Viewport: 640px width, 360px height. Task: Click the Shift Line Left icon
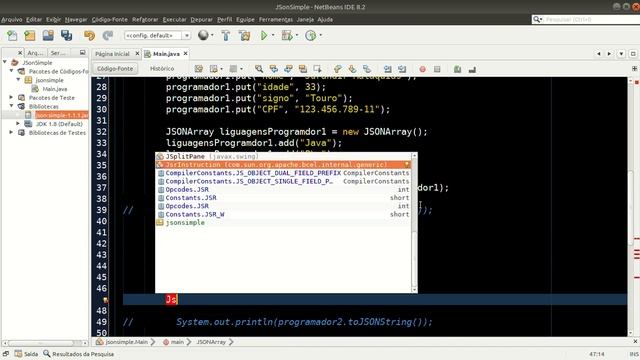point(387,69)
